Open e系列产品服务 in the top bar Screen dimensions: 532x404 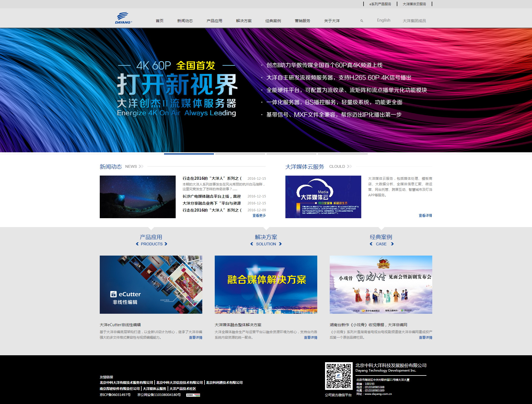pyautogui.click(x=380, y=4)
